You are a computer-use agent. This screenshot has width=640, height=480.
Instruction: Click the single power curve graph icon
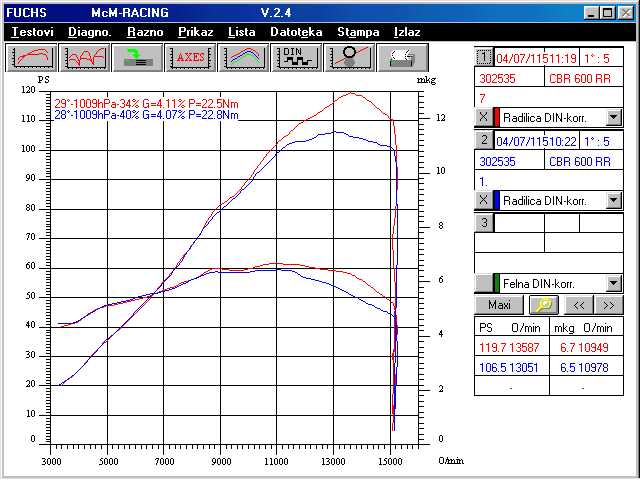[32, 57]
